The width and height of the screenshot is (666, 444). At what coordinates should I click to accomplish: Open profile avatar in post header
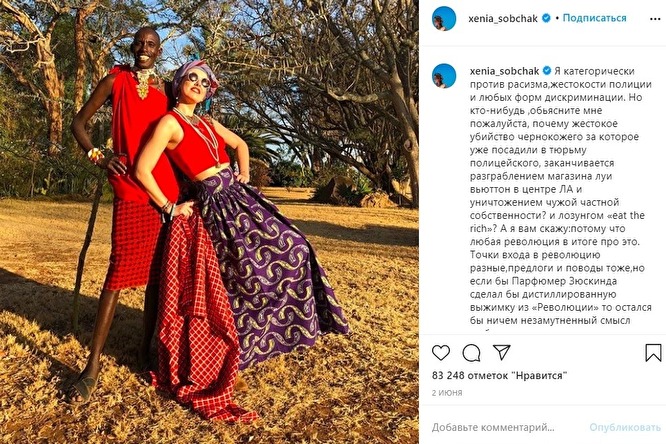tap(444, 18)
